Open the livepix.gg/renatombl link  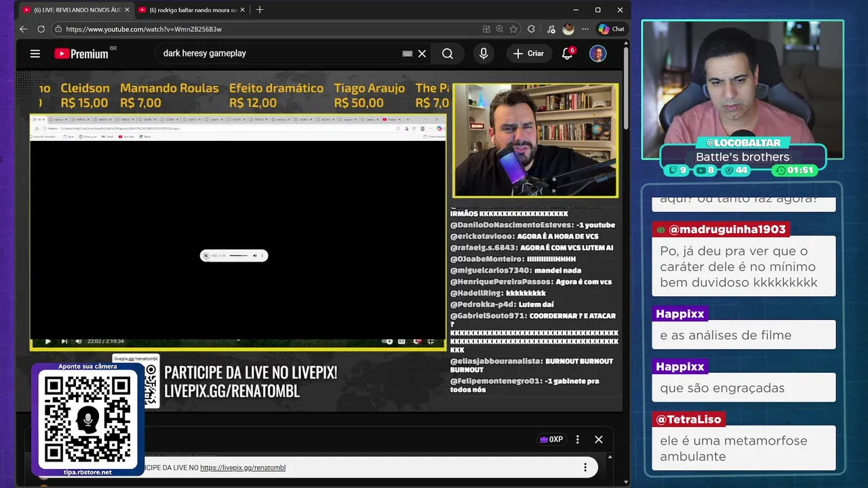[x=243, y=468]
